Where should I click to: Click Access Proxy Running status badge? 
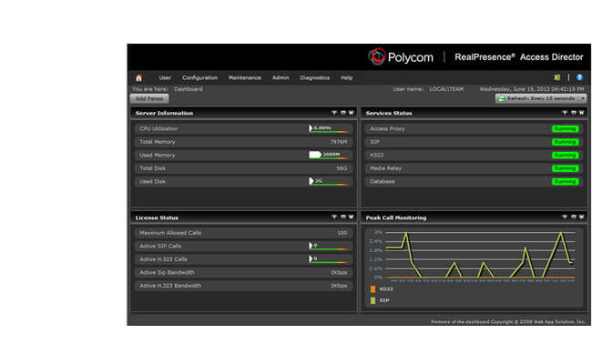click(x=566, y=129)
